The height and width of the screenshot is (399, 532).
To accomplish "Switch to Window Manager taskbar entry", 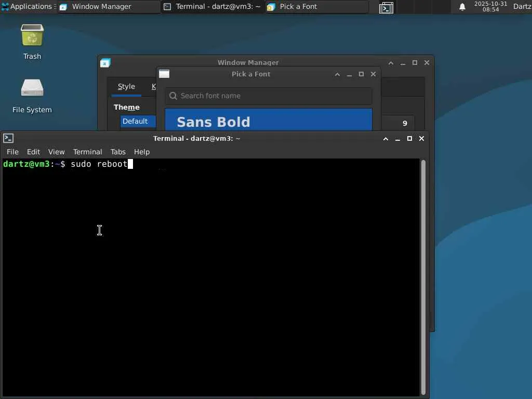I will [109, 6].
